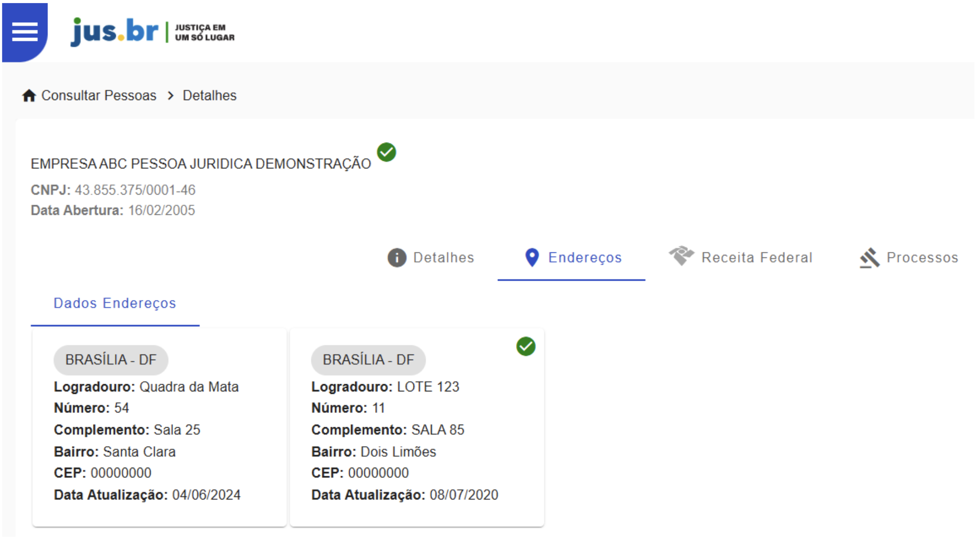Open the Receita Federal tab

point(757,257)
